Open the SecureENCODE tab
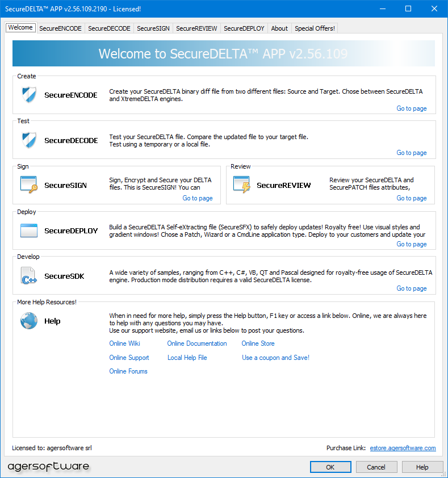Screen dimensions: 448x478 click(60, 28)
